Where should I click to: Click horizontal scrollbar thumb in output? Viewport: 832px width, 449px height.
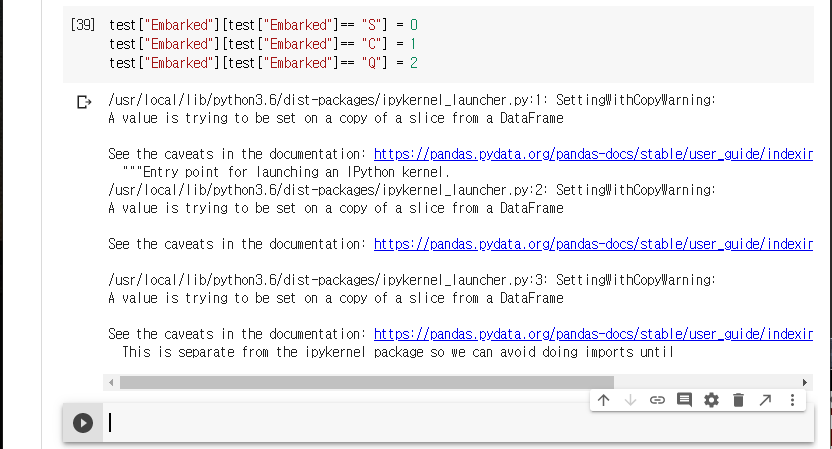click(x=366, y=382)
